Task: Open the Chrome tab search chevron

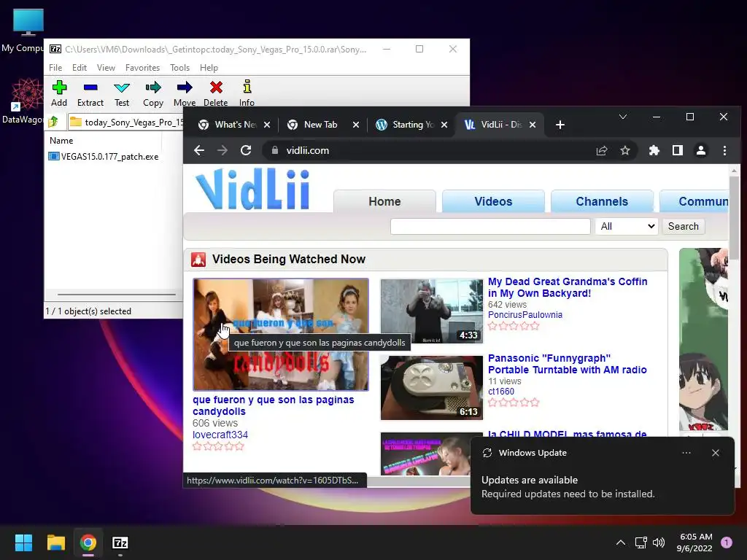Action: coord(623,117)
